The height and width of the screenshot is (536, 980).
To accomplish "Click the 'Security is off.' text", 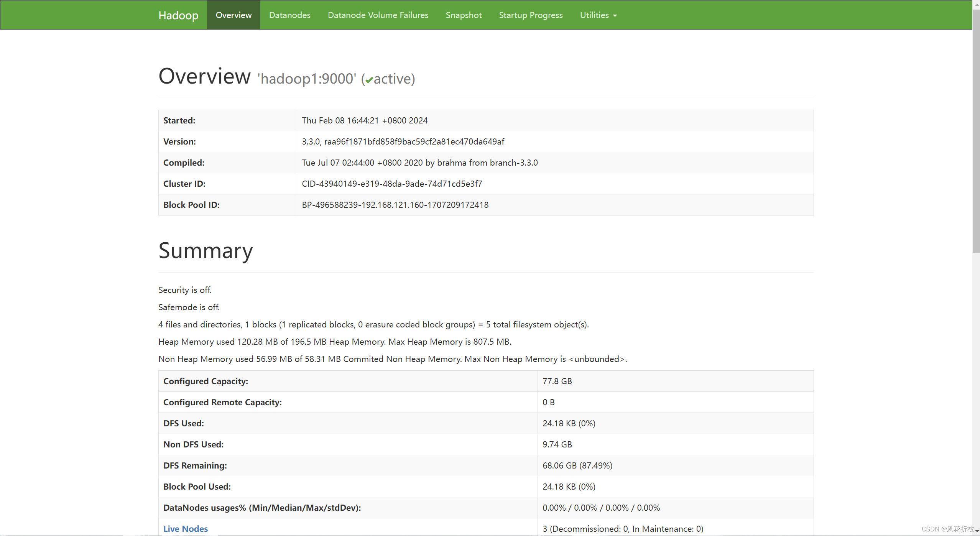I will (185, 290).
